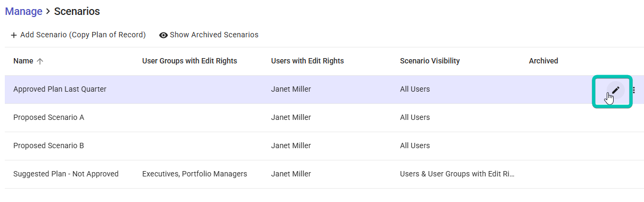Click Executives, Portfolio Managers cell
The image size is (644, 202).
(194, 174)
